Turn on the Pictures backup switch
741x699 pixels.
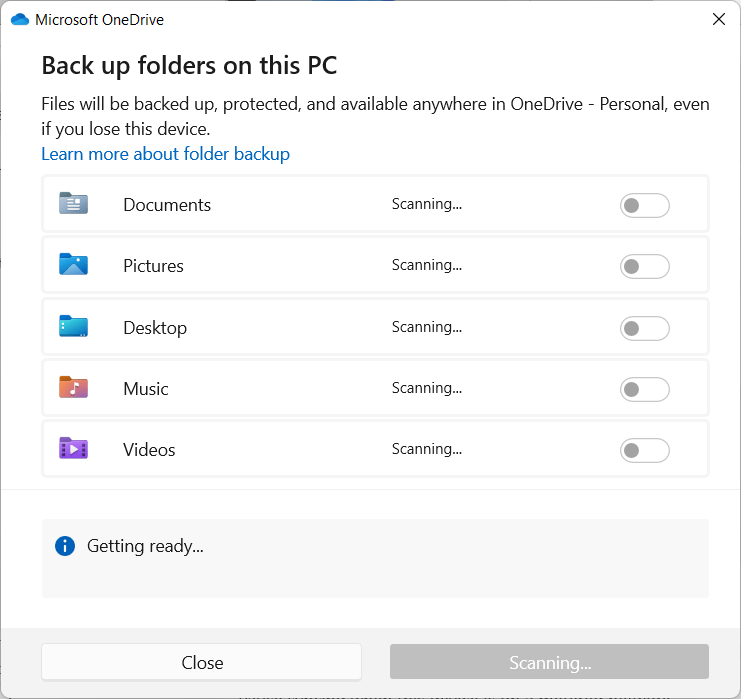click(x=644, y=267)
